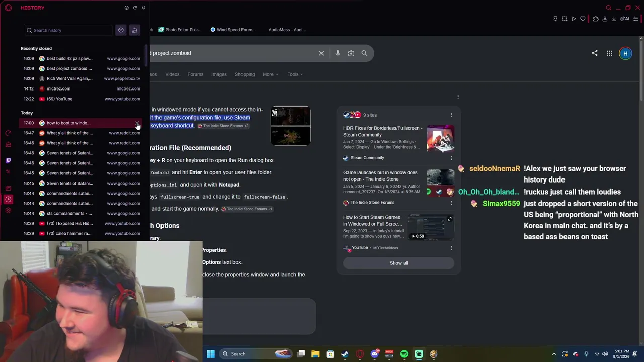Select the AudioMass tab
The width and height of the screenshot is (644, 362).
pyautogui.click(x=287, y=30)
